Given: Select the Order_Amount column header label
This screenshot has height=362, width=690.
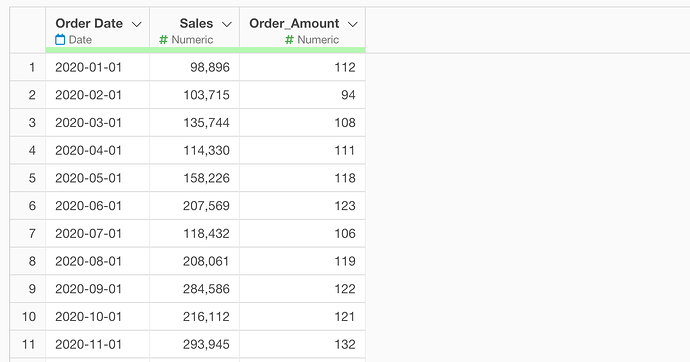Looking at the screenshot, I should pos(294,23).
